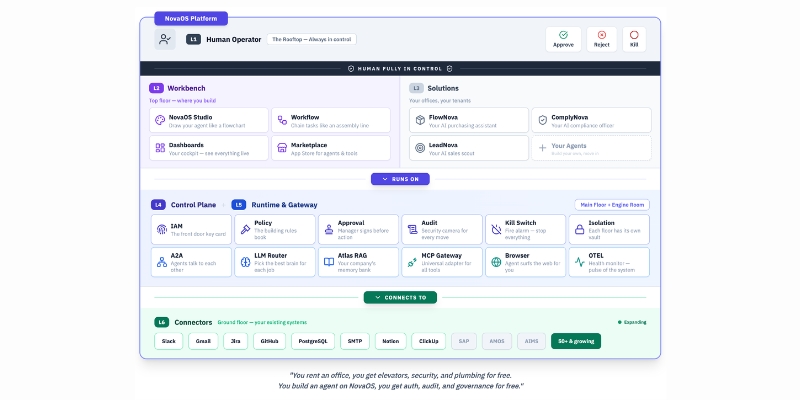The width and height of the screenshot is (800, 400).
Task: Click the LLM Router brain icon
Action: [x=245, y=262]
